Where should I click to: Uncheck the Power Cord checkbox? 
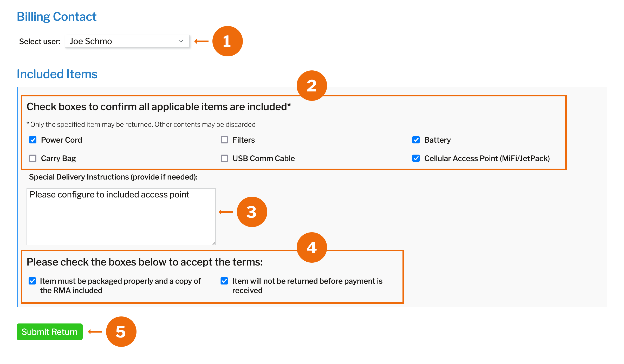[x=33, y=140]
